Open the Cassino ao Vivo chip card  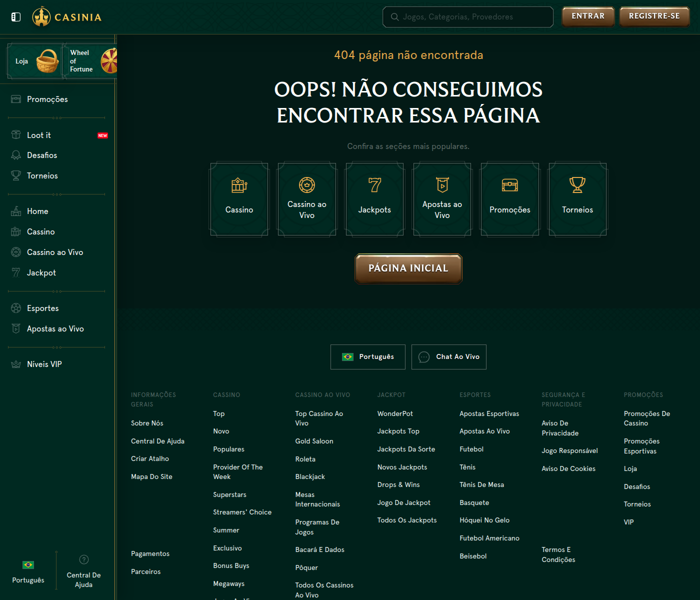(x=307, y=199)
